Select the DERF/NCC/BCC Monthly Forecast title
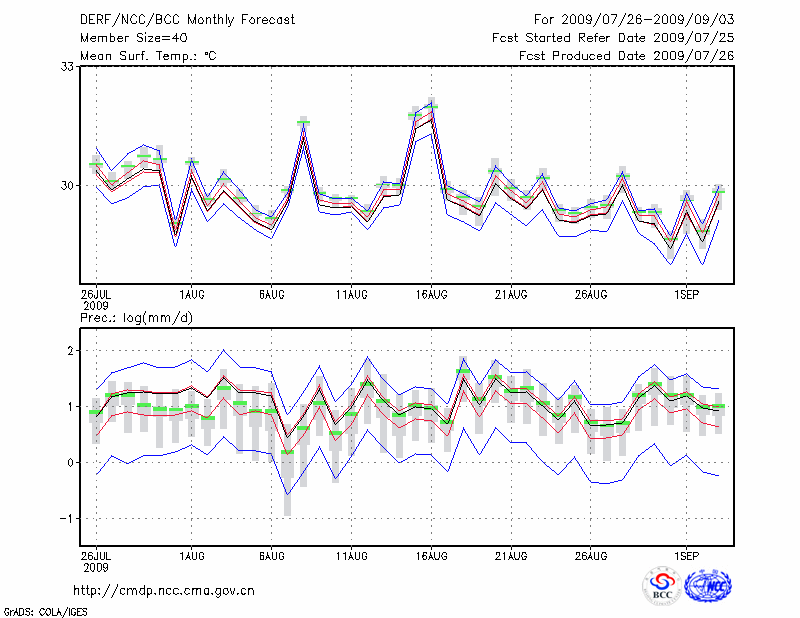 (x=186, y=19)
